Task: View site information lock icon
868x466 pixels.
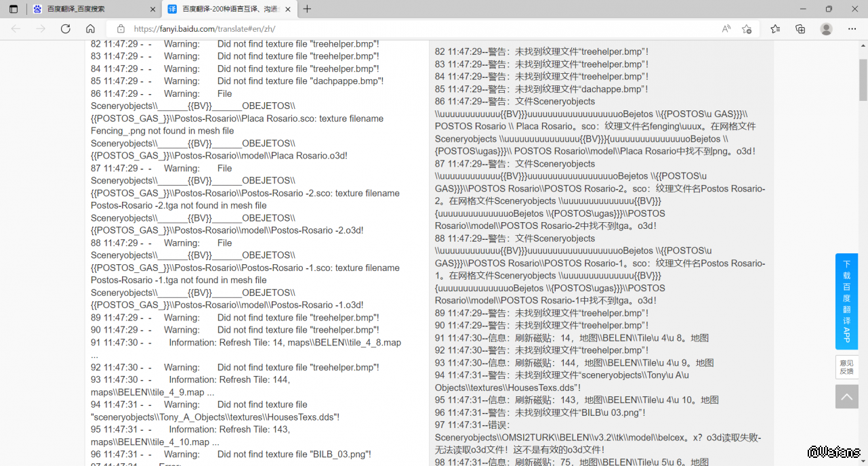Action: click(x=121, y=29)
